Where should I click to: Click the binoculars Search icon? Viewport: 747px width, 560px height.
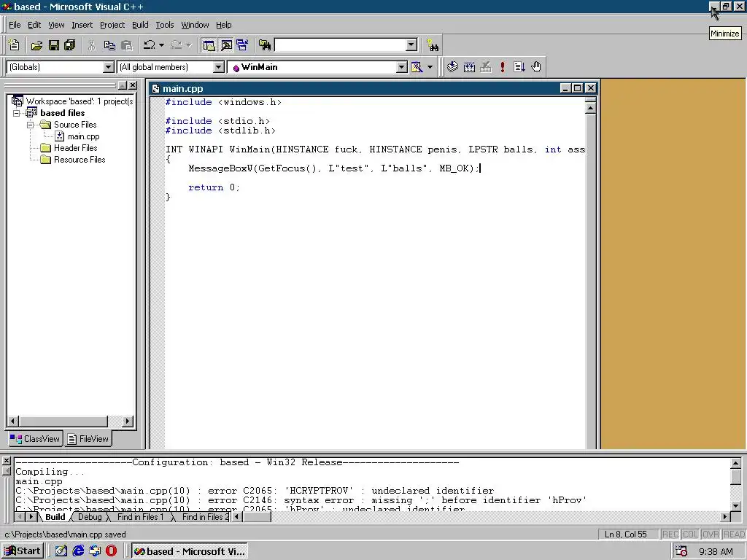tap(433, 45)
